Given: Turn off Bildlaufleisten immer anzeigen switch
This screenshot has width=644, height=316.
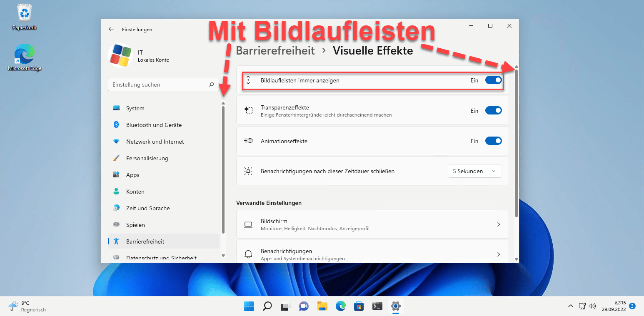Looking at the screenshot, I should [494, 80].
